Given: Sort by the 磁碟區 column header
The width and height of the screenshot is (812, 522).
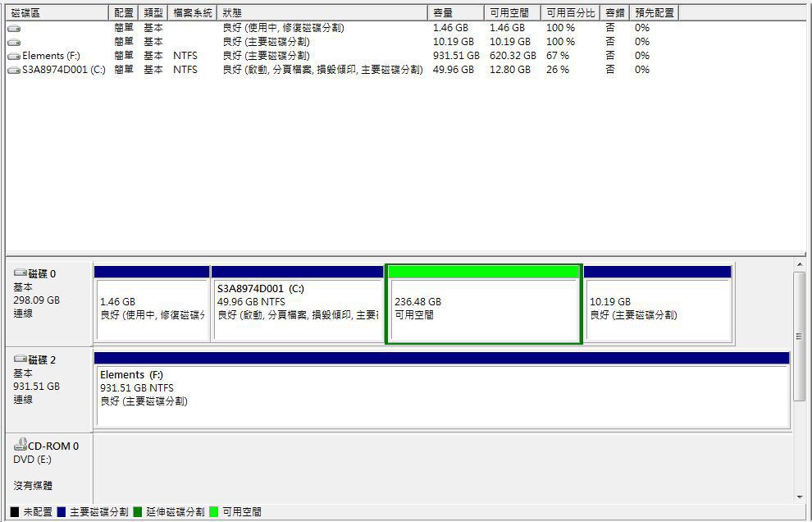Looking at the screenshot, I should tap(57, 13).
